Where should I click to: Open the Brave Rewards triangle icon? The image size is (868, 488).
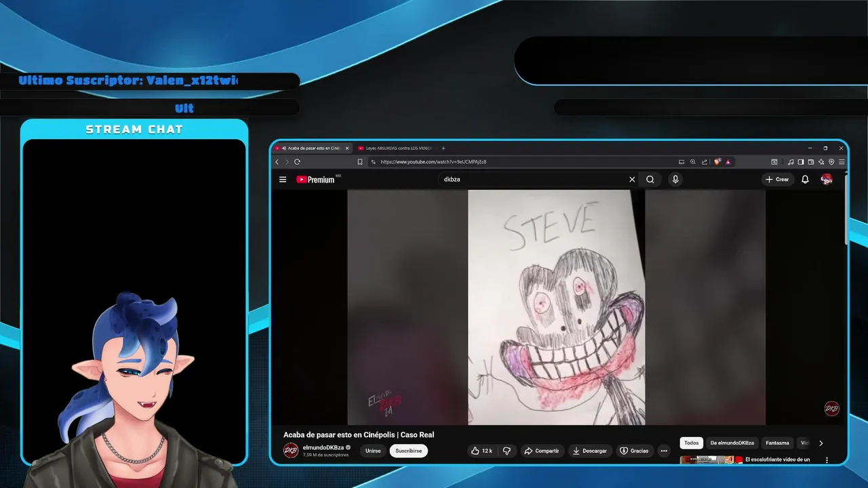coord(728,162)
